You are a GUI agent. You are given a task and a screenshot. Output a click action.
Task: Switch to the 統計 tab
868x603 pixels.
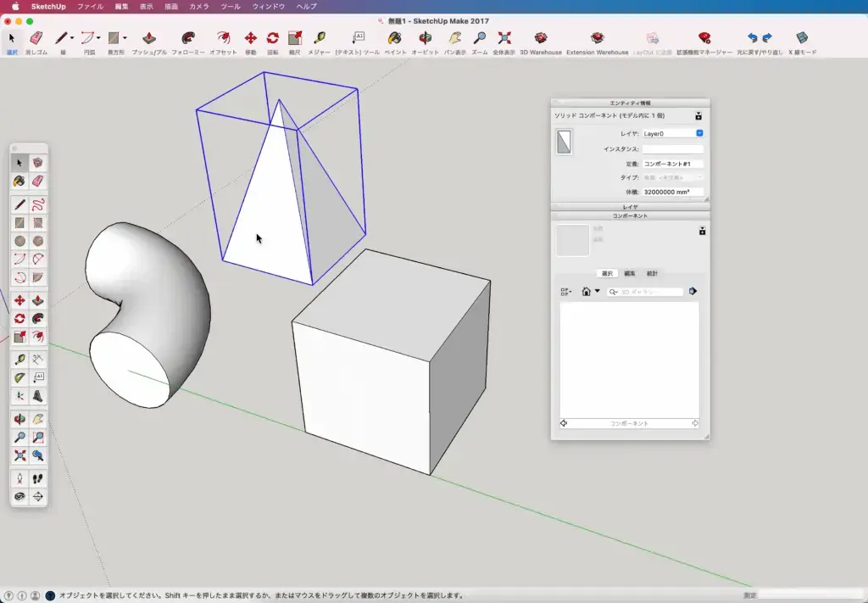coord(652,274)
